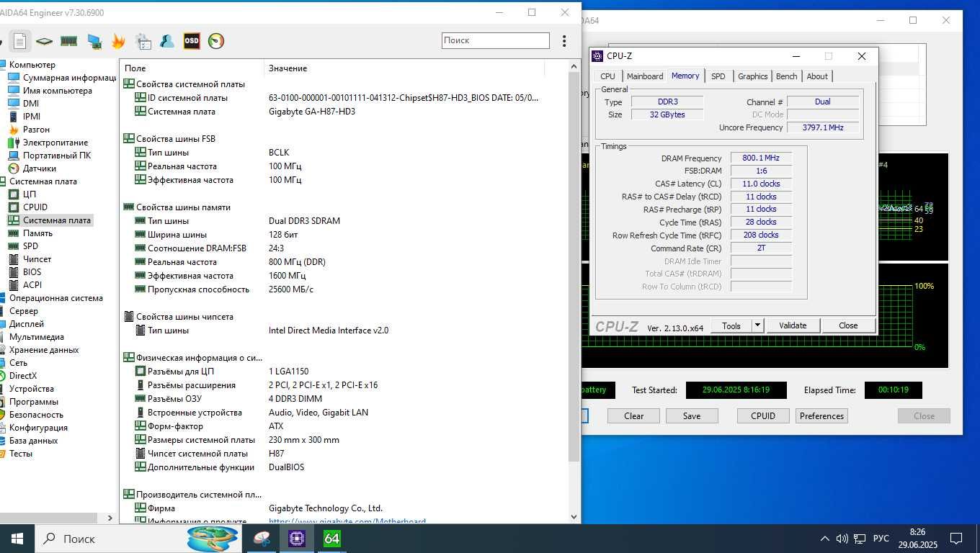Open ACPI tree item

pyautogui.click(x=32, y=285)
